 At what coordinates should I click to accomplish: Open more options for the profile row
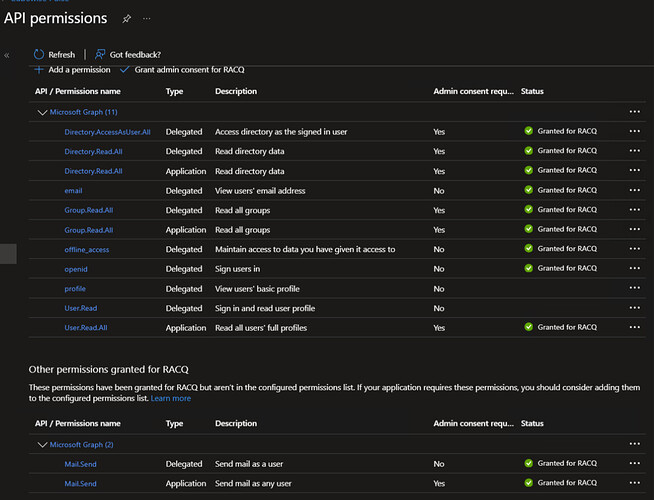(634, 288)
